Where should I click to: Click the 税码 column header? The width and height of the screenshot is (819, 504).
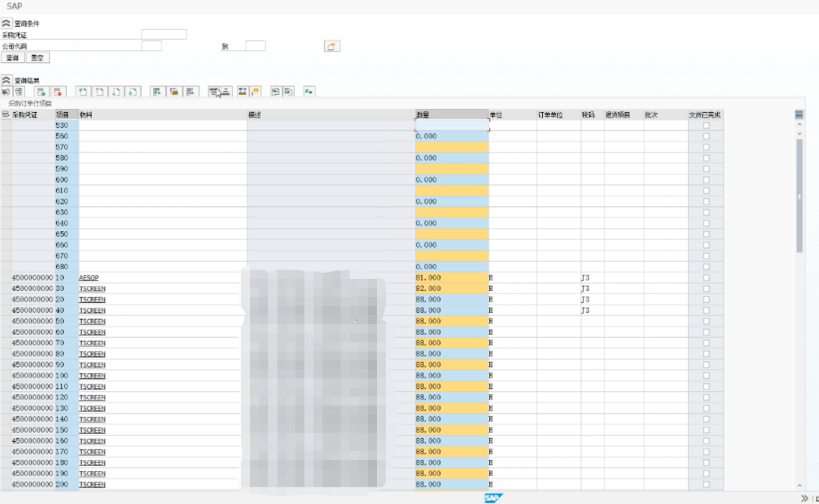pos(592,114)
